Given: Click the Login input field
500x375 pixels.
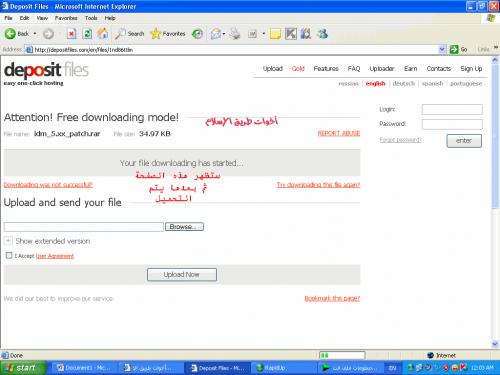Looking at the screenshot, I should pos(452,109).
